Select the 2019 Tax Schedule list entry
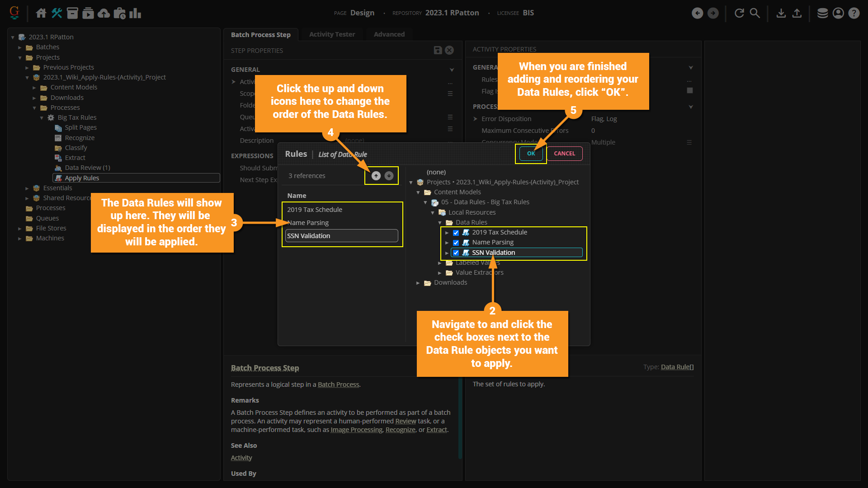This screenshot has width=868, height=488. click(315, 210)
